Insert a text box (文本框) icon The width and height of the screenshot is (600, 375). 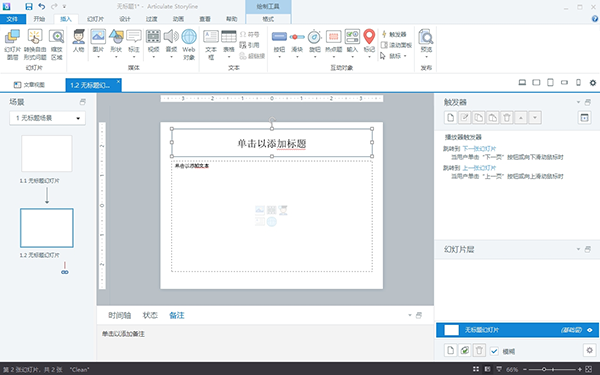[211, 36]
